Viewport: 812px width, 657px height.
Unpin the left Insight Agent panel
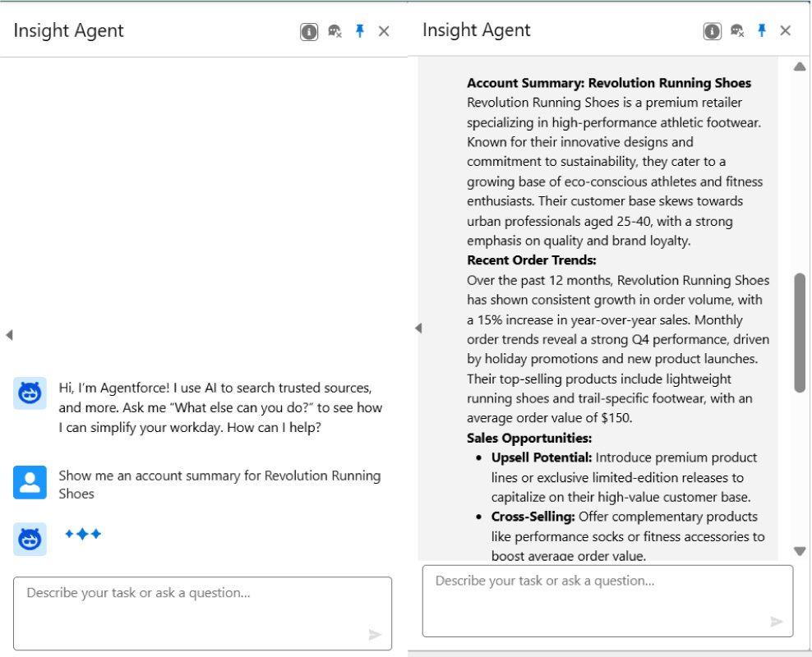point(359,31)
